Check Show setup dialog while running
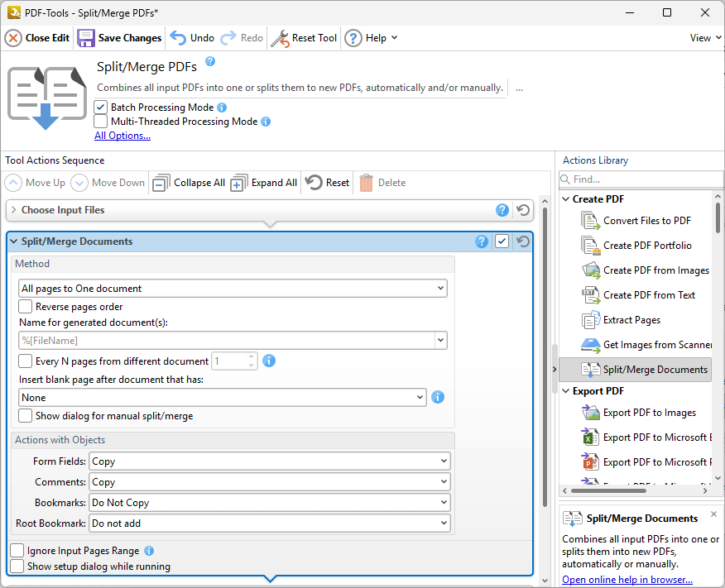Image resolution: width=725 pixels, height=588 pixels. click(x=17, y=566)
